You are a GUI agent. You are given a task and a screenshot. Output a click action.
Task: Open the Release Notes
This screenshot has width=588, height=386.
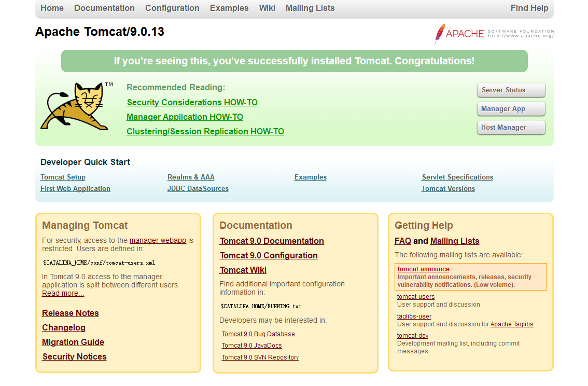tap(70, 313)
